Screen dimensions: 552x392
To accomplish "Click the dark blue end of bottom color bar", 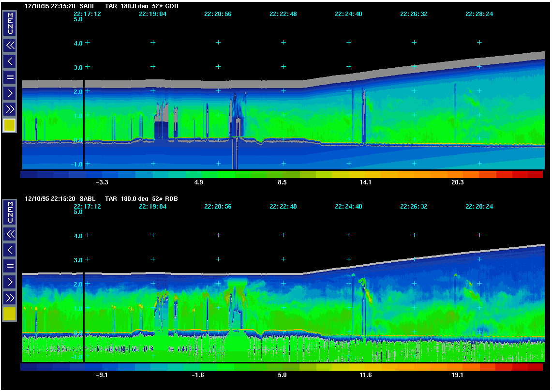I will point(29,367).
